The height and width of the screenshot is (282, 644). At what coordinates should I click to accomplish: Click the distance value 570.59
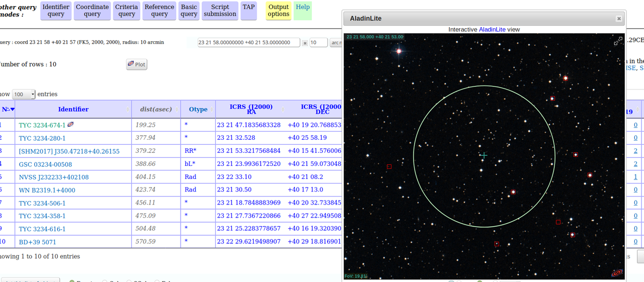(145, 241)
